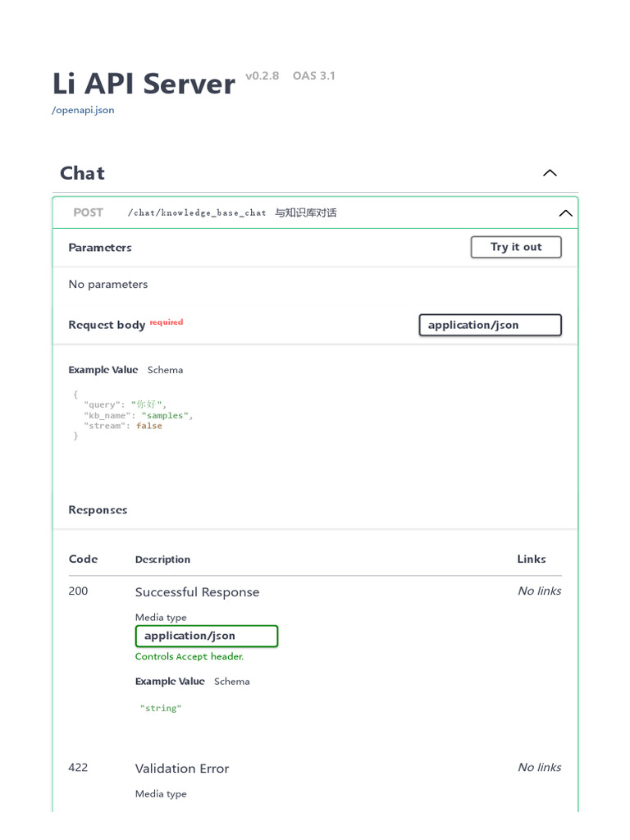Click the Try it out button
This screenshot has width=630, height=840.
pos(516,247)
